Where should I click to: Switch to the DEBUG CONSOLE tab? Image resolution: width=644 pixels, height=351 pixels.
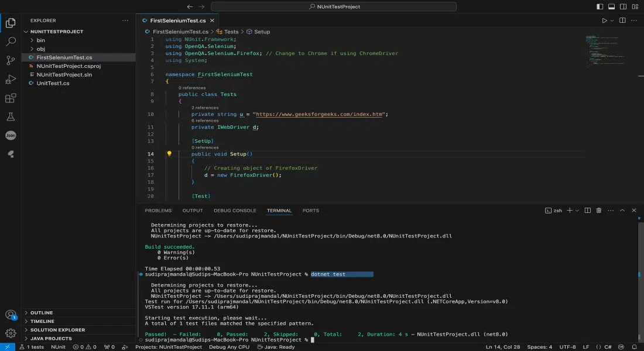(x=235, y=211)
